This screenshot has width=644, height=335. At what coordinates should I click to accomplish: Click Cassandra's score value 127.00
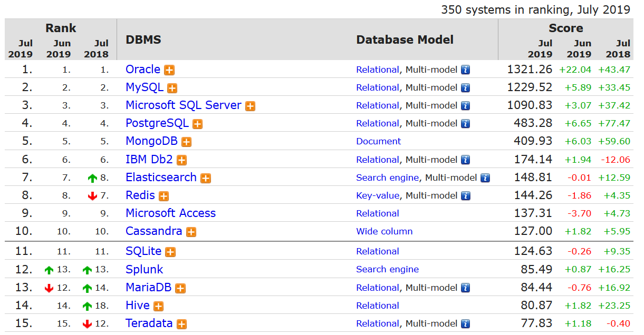pyautogui.click(x=532, y=231)
